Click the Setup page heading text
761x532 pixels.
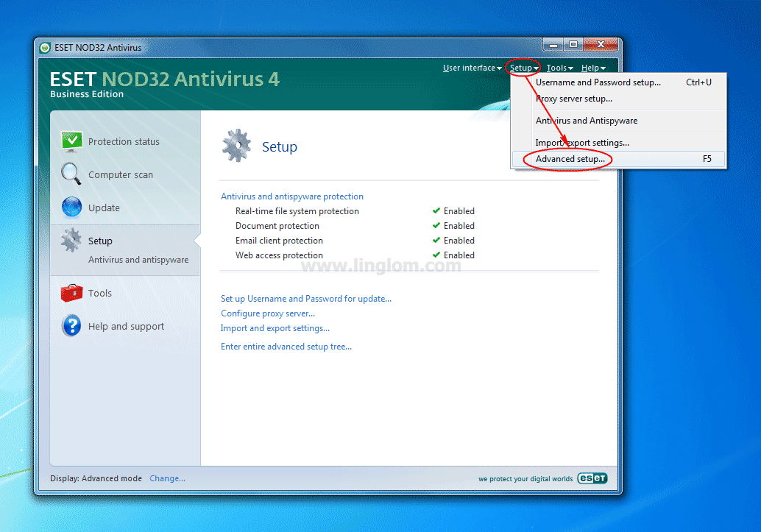pos(280,146)
